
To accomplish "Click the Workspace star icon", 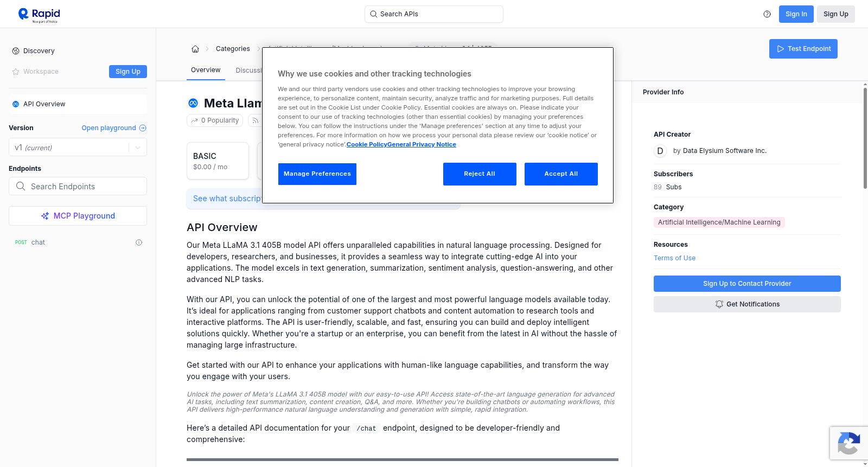I will point(16,72).
